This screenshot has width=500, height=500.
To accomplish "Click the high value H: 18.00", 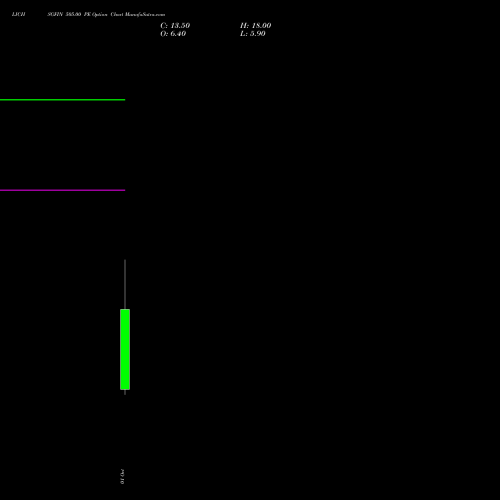I will pos(255,26).
